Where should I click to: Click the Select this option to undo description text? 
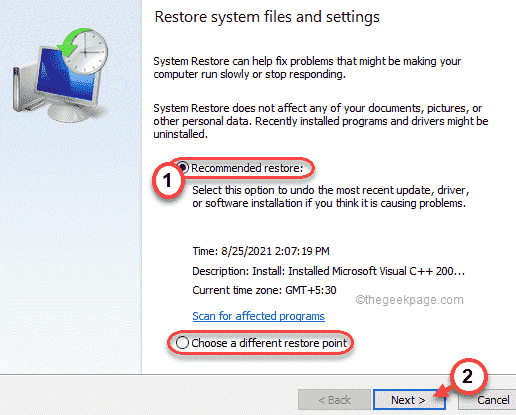[331, 197]
